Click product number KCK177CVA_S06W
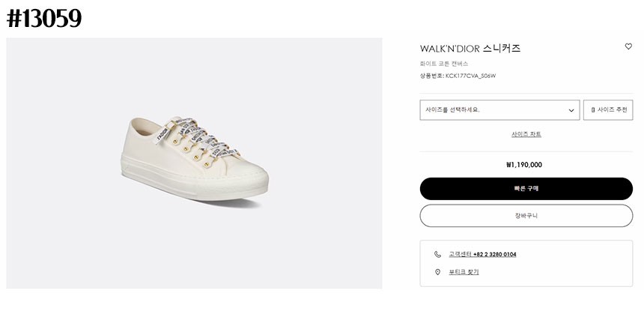Screen dimensions: 644x323 tap(471, 76)
